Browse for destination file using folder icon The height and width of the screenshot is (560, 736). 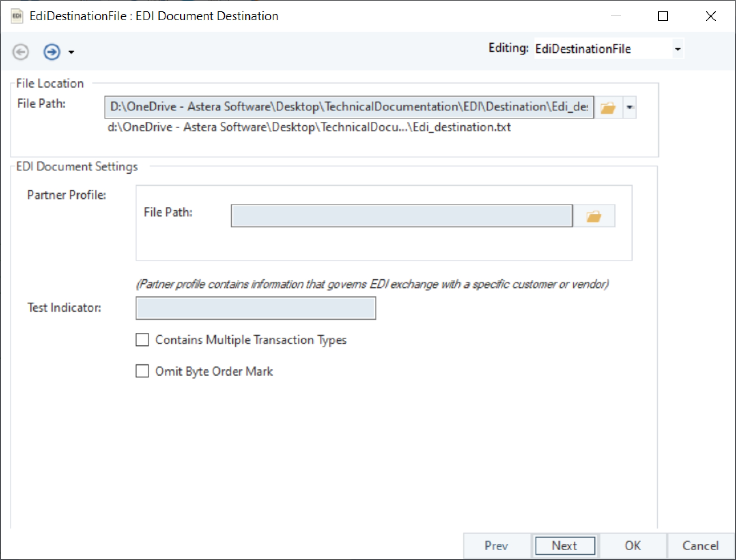[x=608, y=108]
